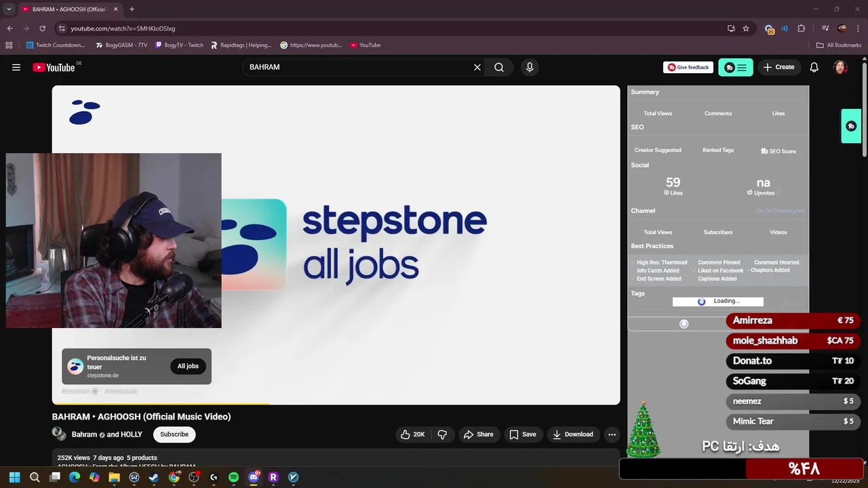
Task: Open the Windows Start menu
Action: point(15,477)
